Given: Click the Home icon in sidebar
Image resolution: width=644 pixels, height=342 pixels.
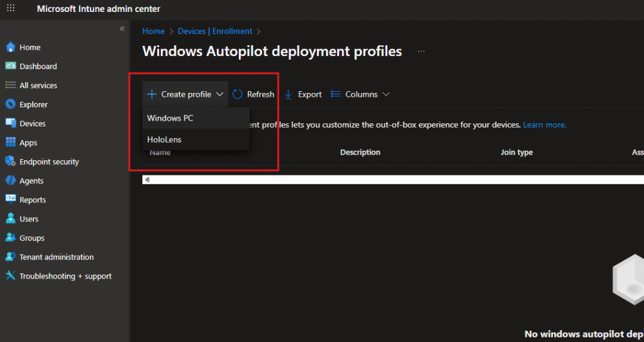Looking at the screenshot, I should [x=11, y=47].
